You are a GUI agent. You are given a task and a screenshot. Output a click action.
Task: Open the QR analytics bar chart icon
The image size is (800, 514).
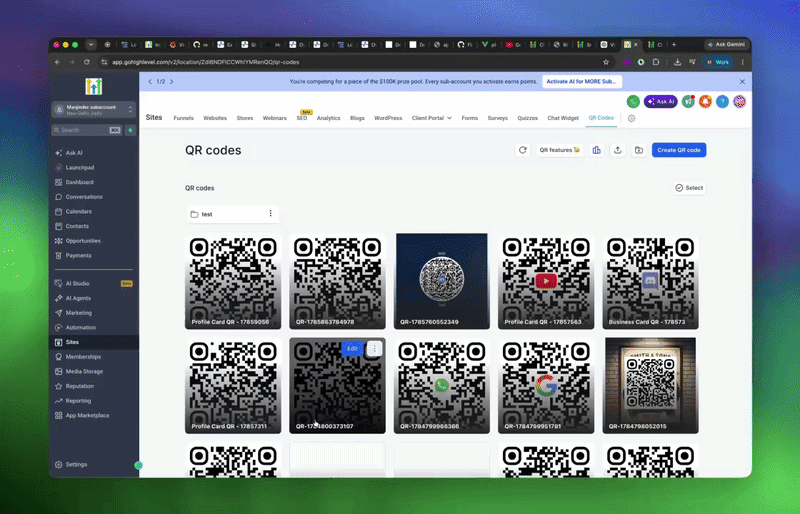(x=596, y=150)
